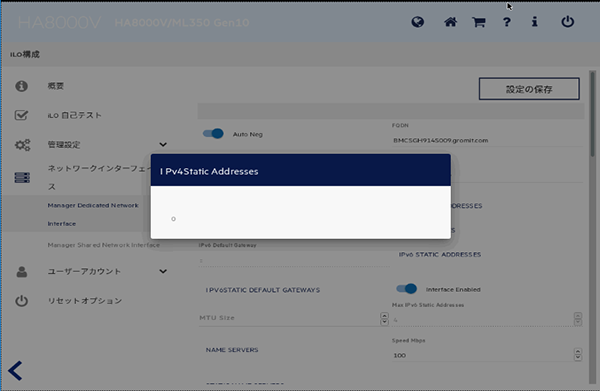Click the FQDN input field
This screenshot has height=391, width=600.
coord(487,140)
